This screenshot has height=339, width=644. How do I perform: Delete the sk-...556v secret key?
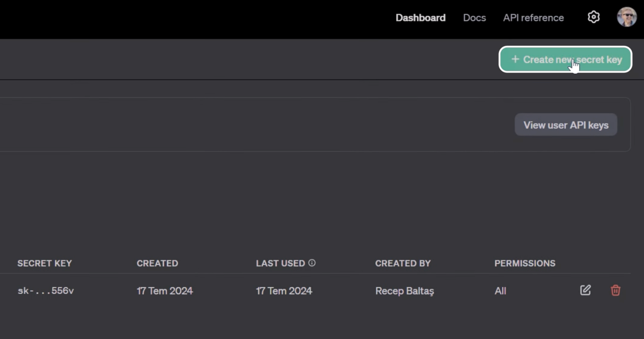pyautogui.click(x=615, y=290)
